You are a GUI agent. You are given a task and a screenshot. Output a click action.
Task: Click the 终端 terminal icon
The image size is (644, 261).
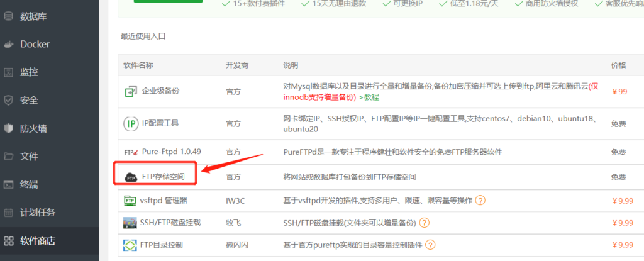coord(9,184)
